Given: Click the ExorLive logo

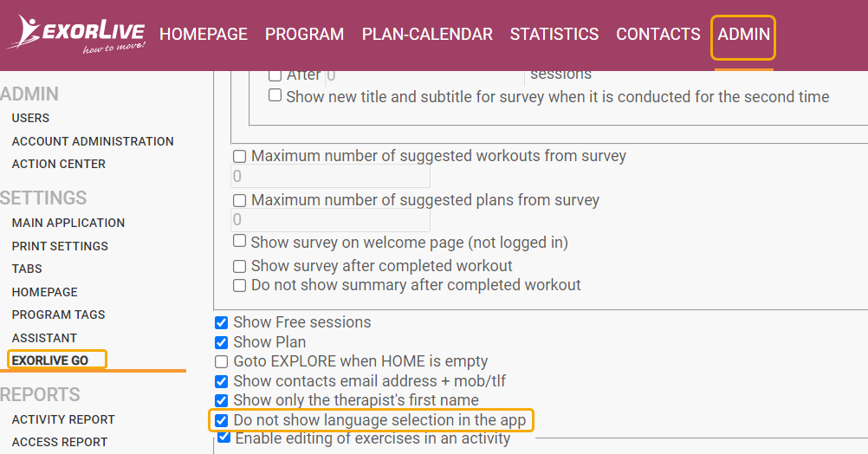Looking at the screenshot, I should point(76,34).
